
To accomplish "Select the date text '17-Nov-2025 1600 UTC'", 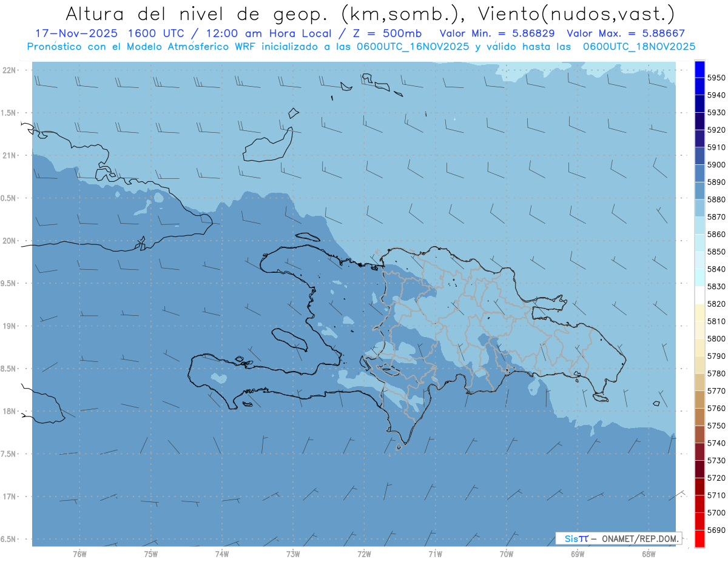I will tap(110, 33).
